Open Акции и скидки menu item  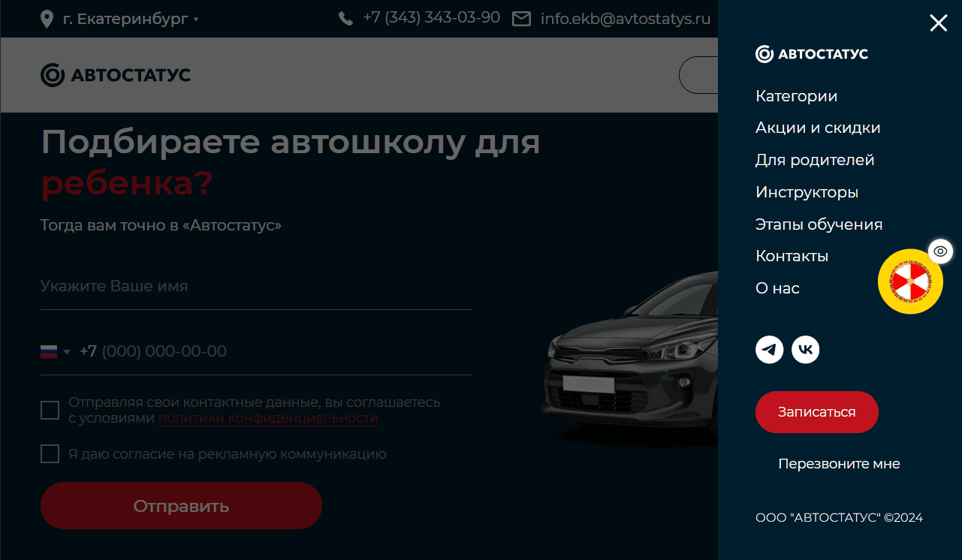click(818, 128)
